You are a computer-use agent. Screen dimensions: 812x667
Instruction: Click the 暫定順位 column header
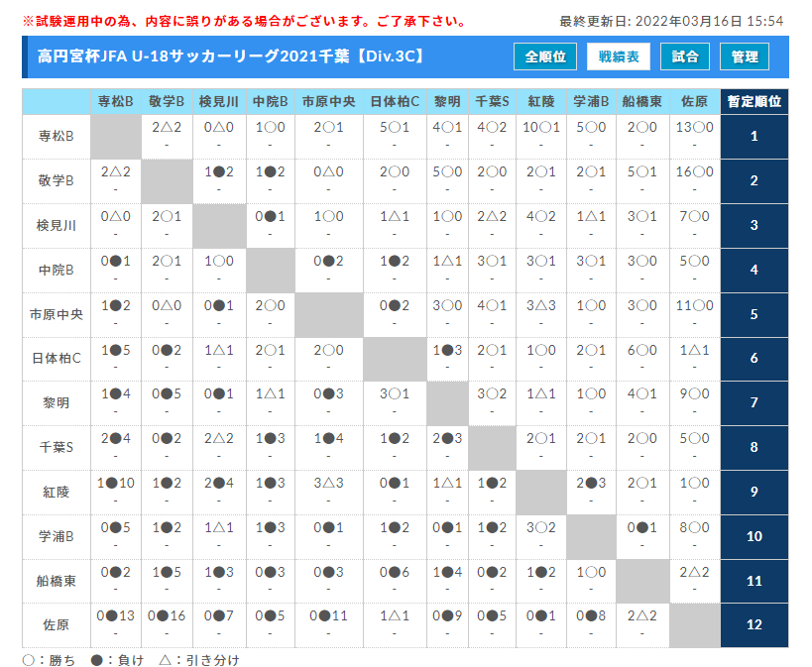click(754, 101)
